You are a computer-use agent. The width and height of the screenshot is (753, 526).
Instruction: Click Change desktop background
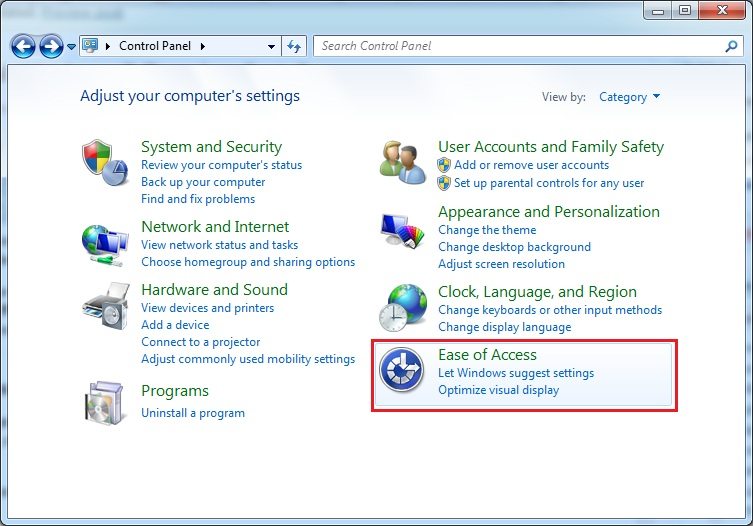point(514,247)
